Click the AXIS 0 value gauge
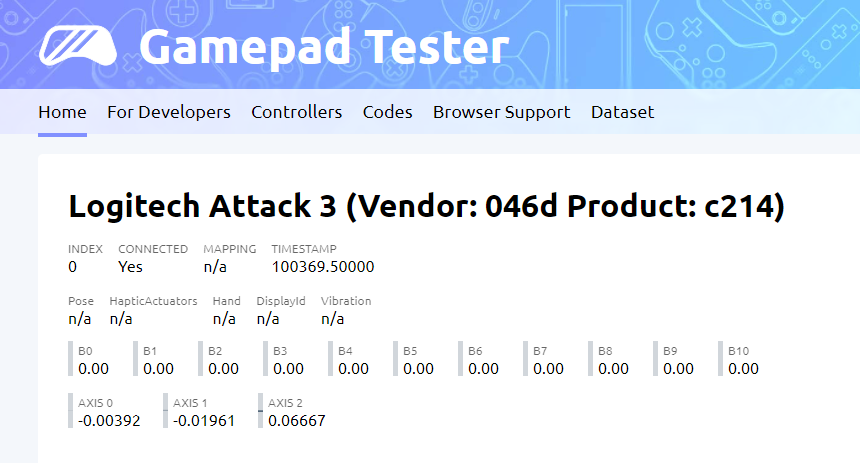860x463 pixels. tap(108, 412)
